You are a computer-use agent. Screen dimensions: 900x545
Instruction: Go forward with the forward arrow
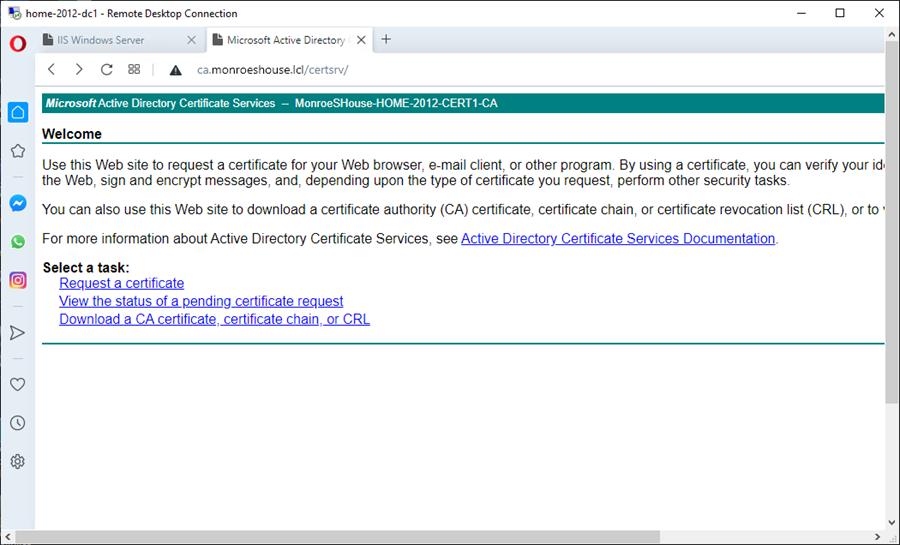[79, 69]
